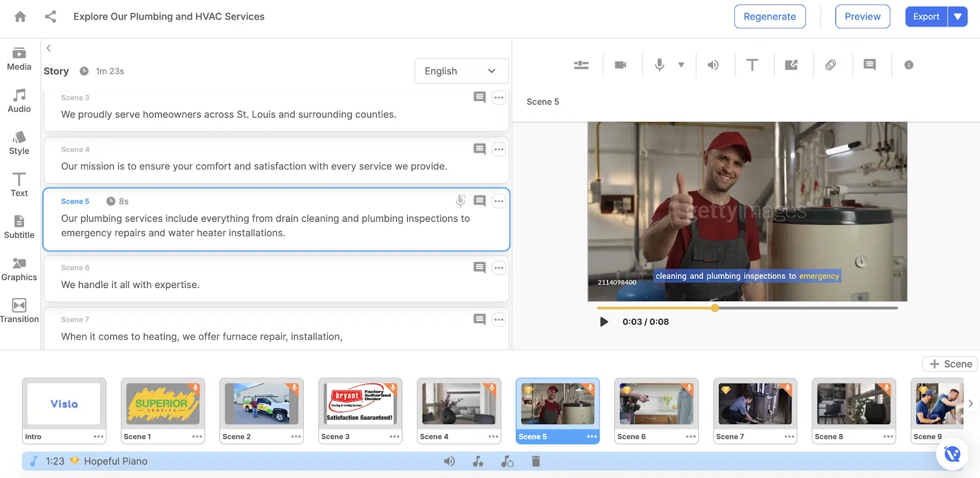Collapse the Story panel with back chevron
The width and height of the screenshot is (980, 478).
48,48
